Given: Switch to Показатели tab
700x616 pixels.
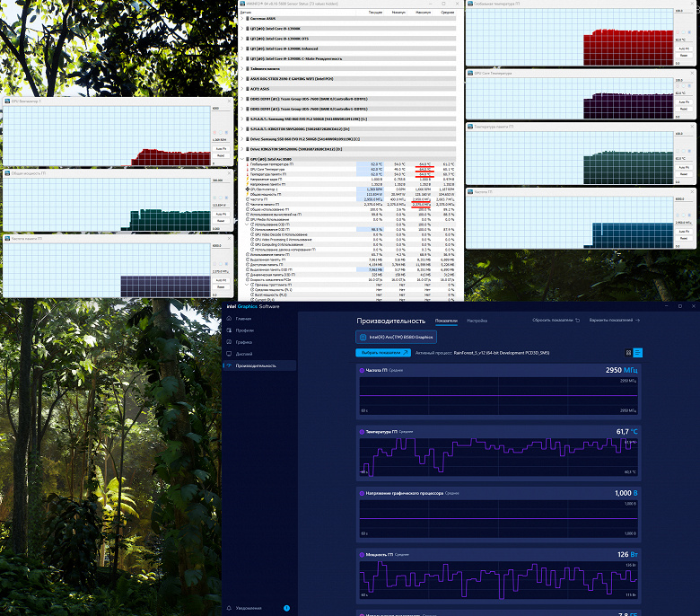Looking at the screenshot, I should point(446,321).
